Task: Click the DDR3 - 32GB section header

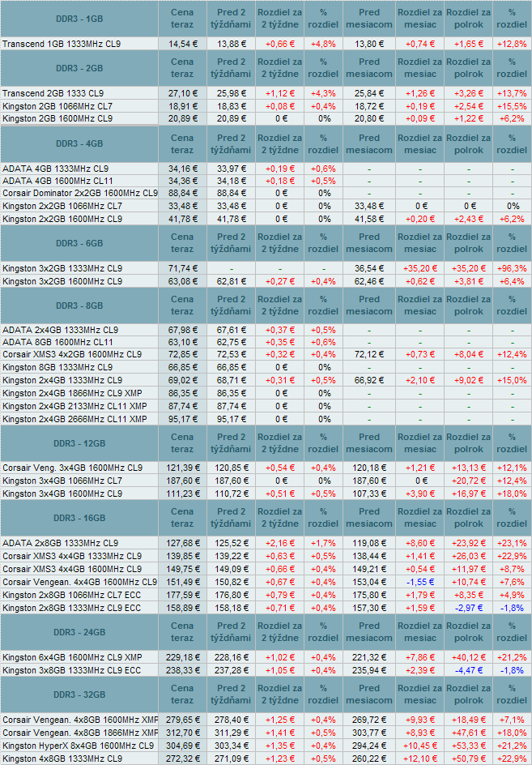Action: coord(79,694)
